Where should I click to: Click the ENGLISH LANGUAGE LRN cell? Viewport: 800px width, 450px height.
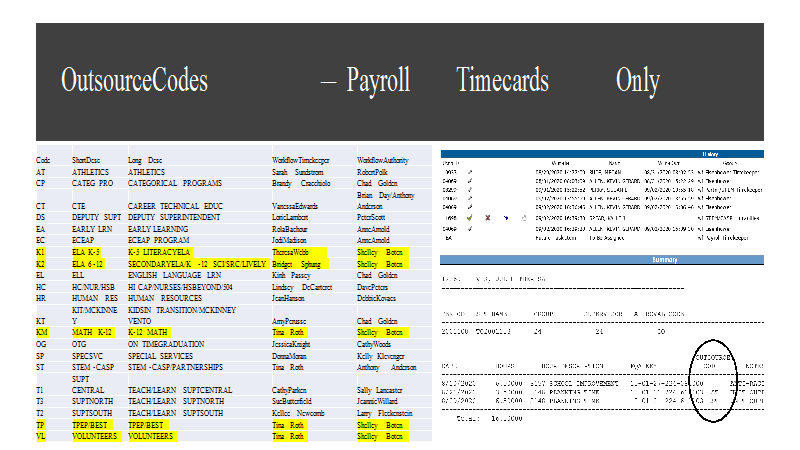pyautogui.click(x=174, y=275)
